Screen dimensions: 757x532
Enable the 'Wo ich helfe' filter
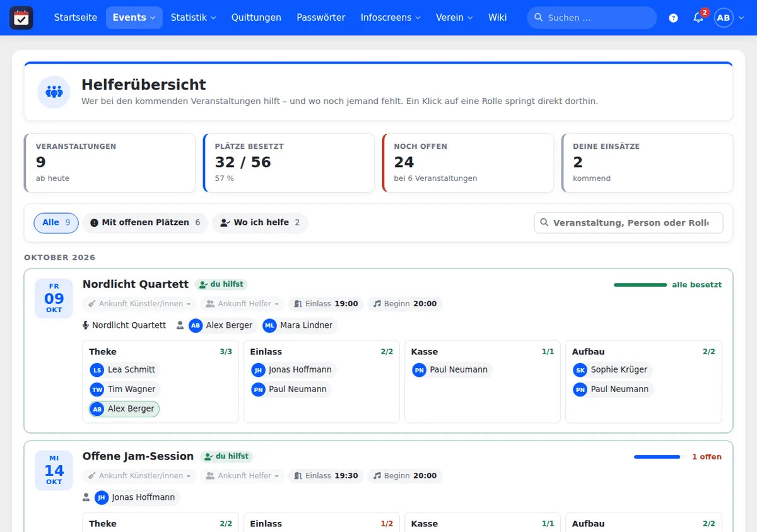click(260, 223)
